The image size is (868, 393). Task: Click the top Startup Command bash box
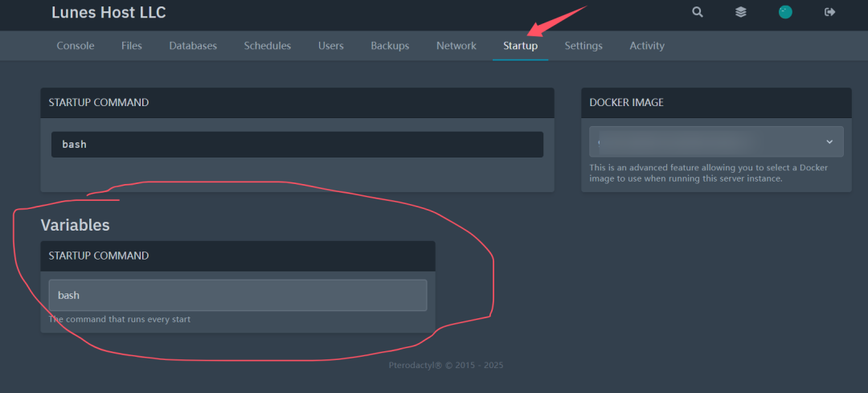pos(297,145)
